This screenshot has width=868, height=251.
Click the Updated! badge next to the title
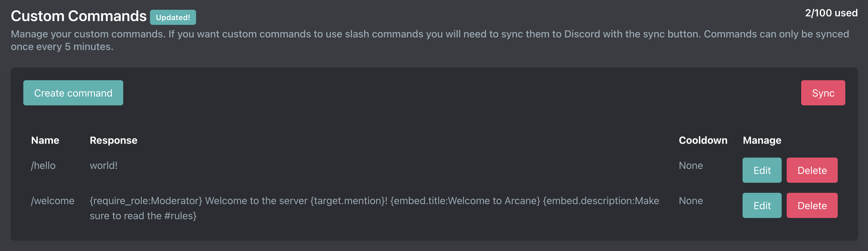pyautogui.click(x=173, y=17)
